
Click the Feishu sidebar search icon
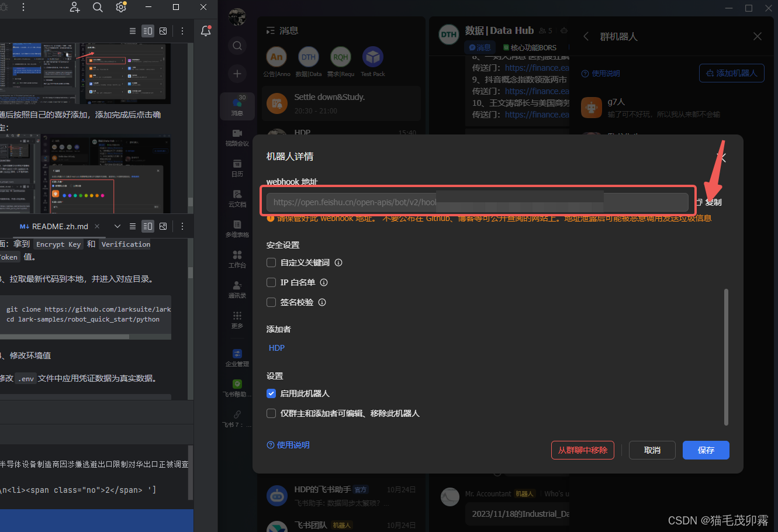point(237,46)
